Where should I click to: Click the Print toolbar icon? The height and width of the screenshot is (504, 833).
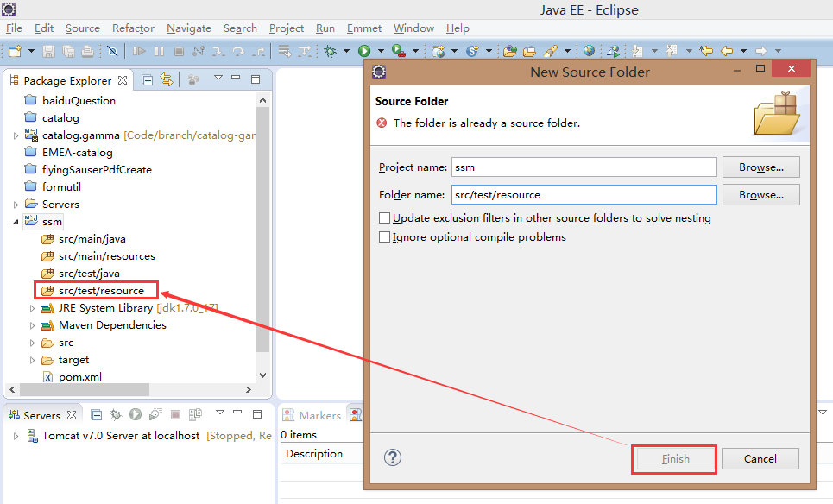pyautogui.click(x=88, y=51)
